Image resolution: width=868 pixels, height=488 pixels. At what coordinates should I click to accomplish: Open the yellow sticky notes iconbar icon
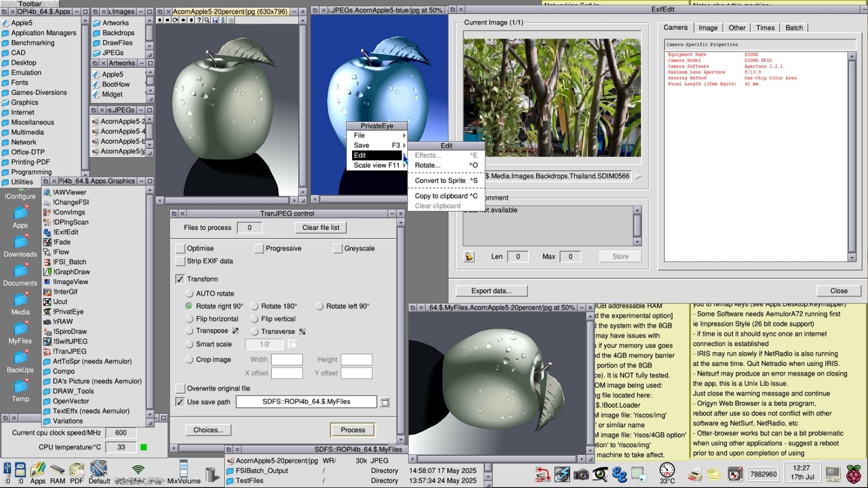[713, 474]
